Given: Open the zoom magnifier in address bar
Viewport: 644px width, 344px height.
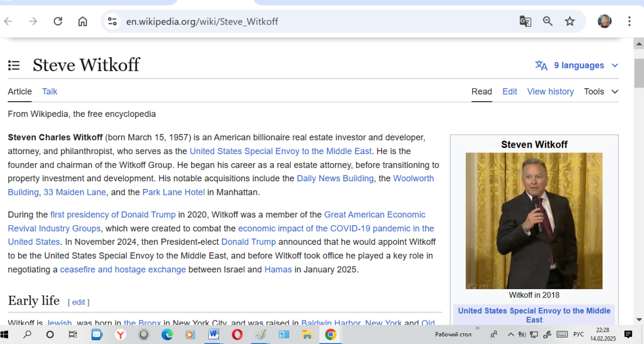Looking at the screenshot, I should pos(547,21).
